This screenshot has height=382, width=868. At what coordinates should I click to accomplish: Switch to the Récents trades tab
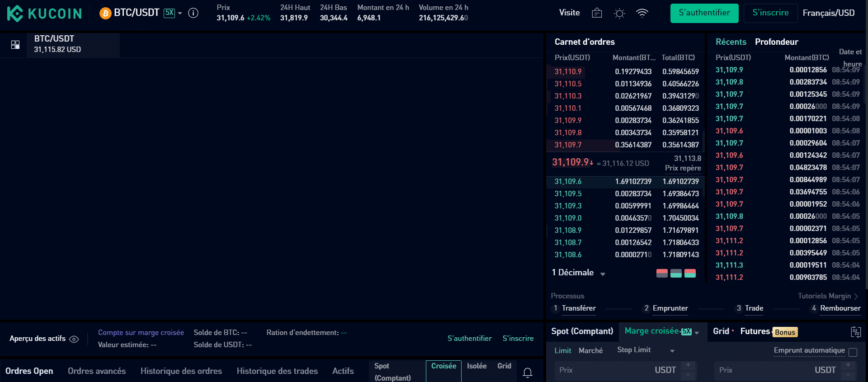(x=731, y=42)
